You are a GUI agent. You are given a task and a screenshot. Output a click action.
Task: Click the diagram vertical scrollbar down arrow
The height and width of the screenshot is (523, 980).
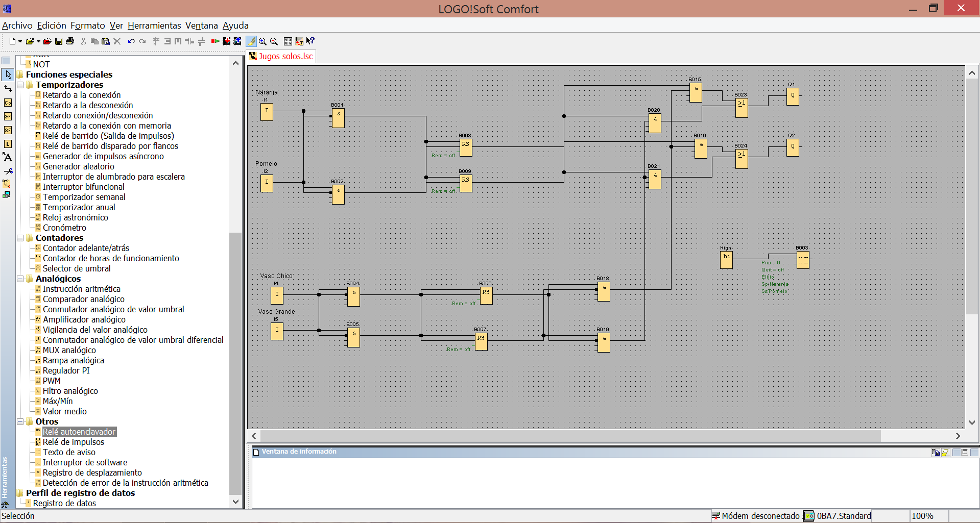coord(972,422)
